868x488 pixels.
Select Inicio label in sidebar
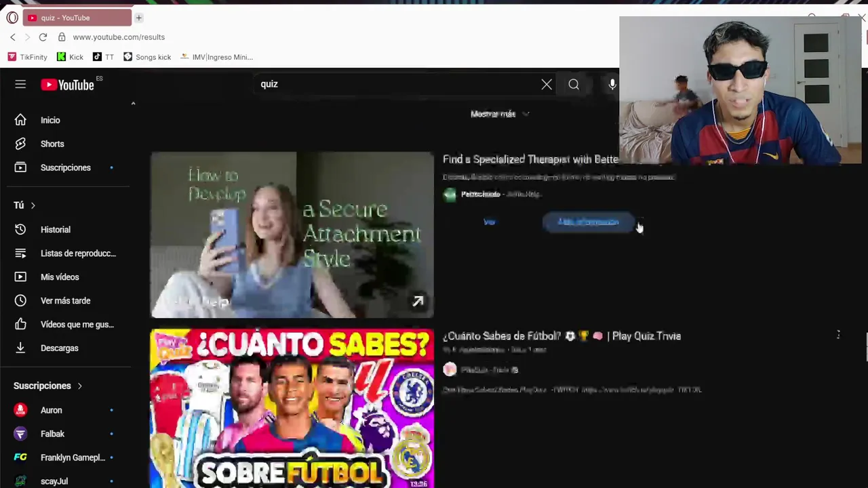50,120
